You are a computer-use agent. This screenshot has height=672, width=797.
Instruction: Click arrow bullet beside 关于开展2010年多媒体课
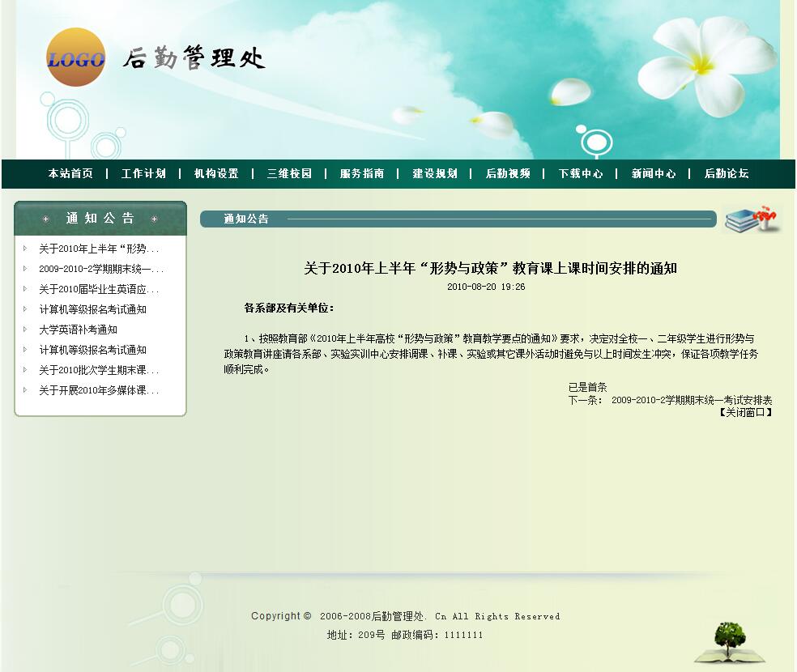click(x=25, y=390)
